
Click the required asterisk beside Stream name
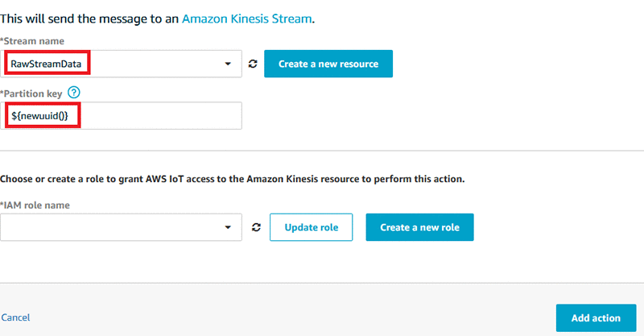pos(2,40)
